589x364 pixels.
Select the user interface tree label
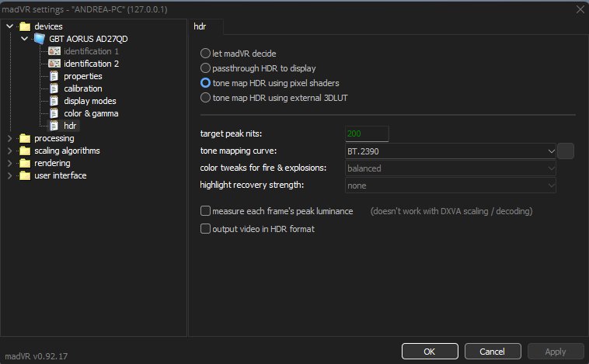click(61, 175)
